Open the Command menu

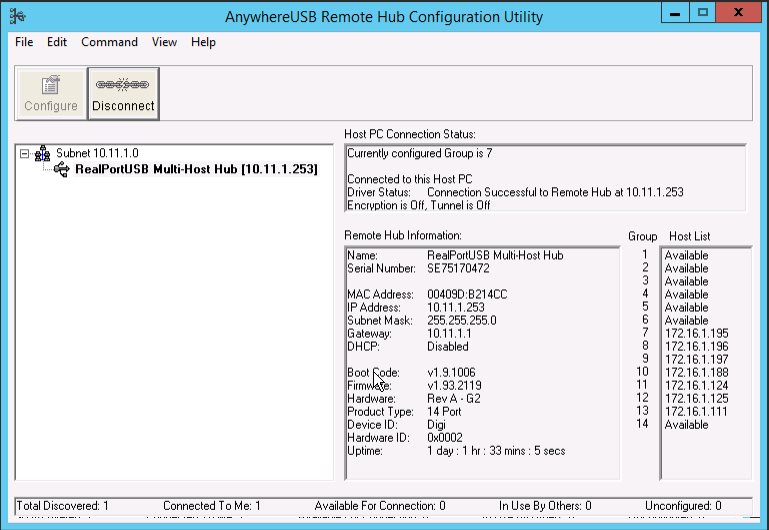(x=109, y=42)
